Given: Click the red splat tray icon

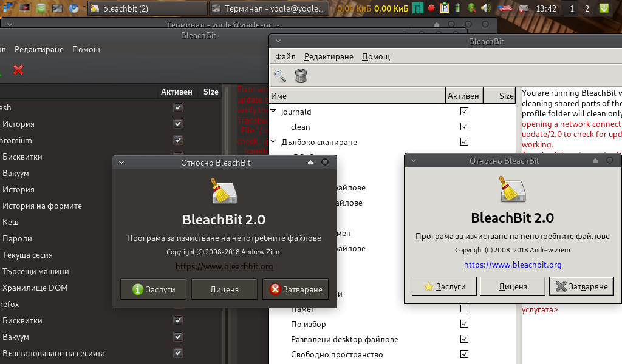Looking at the screenshot, I should 431,8.
